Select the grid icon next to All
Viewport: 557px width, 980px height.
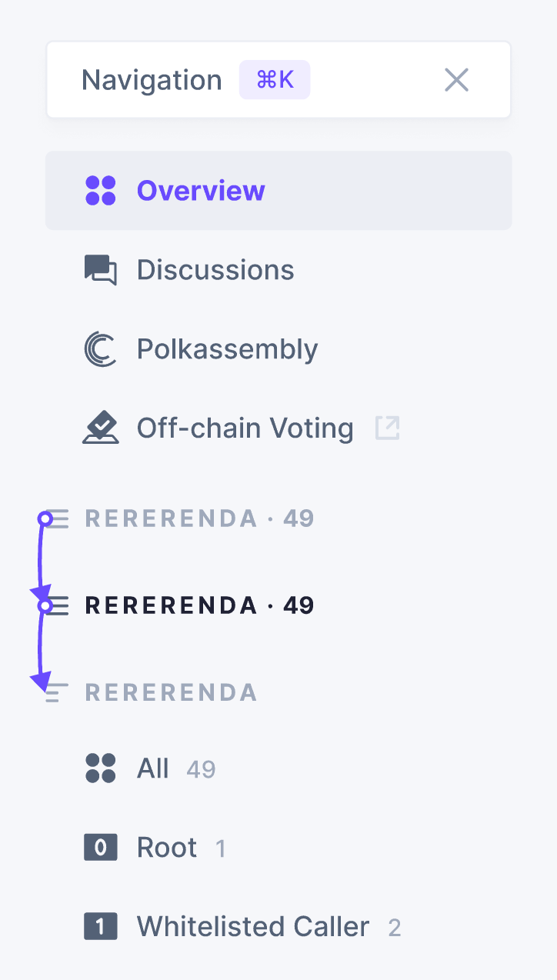pyautogui.click(x=101, y=768)
